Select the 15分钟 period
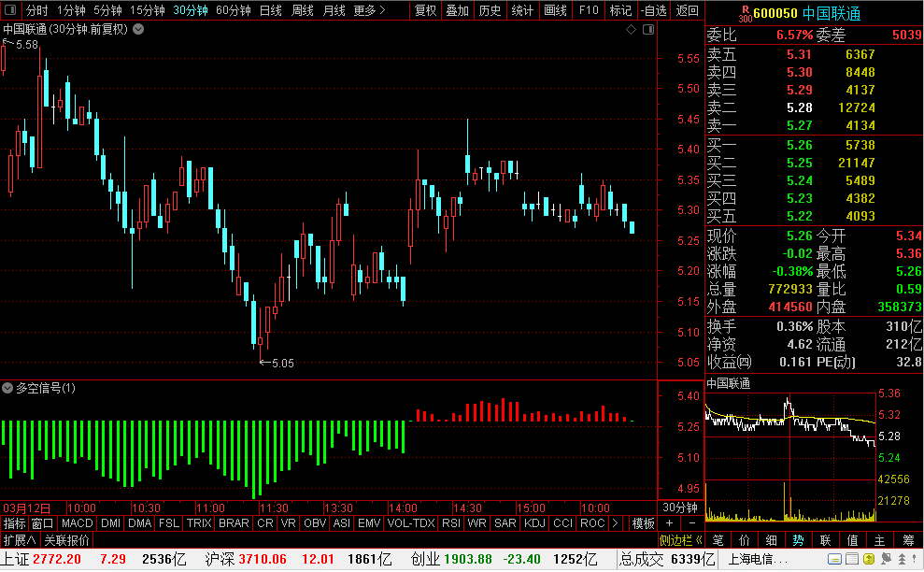 (148, 10)
